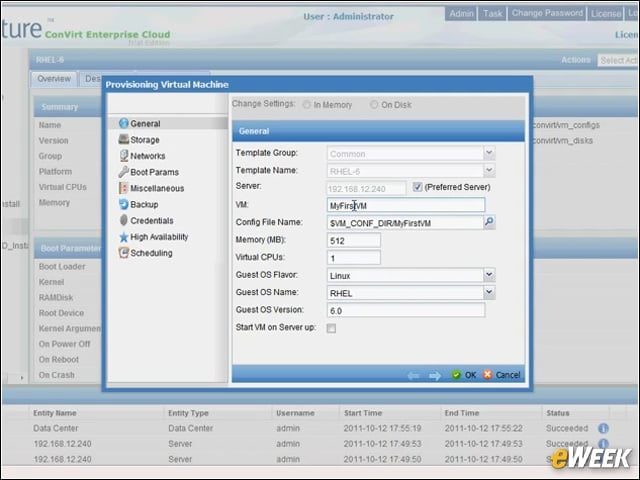Open the Networks icon in sidebar

click(124, 156)
